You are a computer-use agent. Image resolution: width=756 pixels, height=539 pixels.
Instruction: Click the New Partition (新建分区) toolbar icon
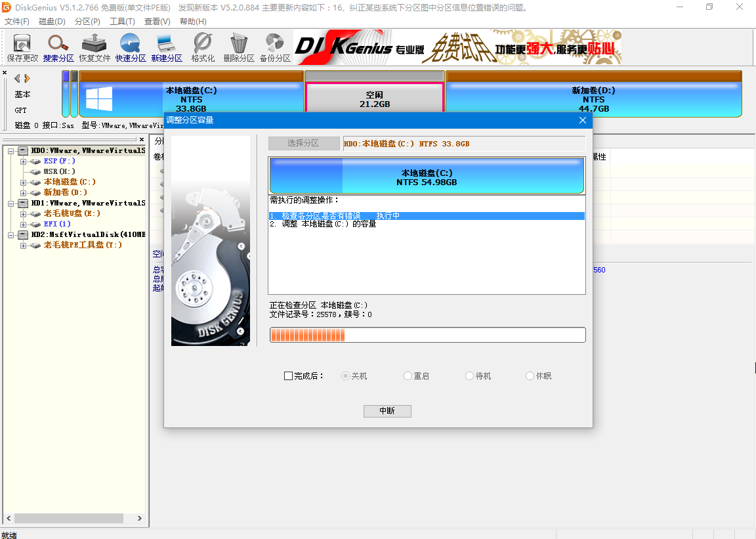click(166, 48)
